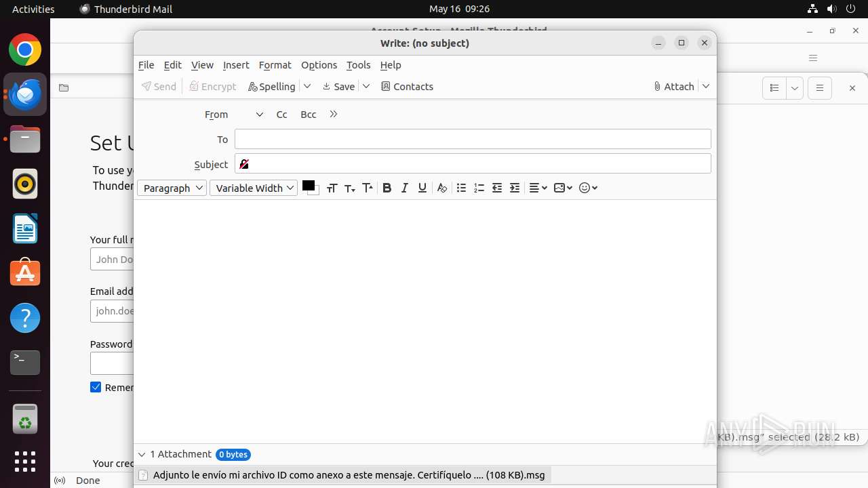
Task: Apply bulleted list
Action: (461, 188)
